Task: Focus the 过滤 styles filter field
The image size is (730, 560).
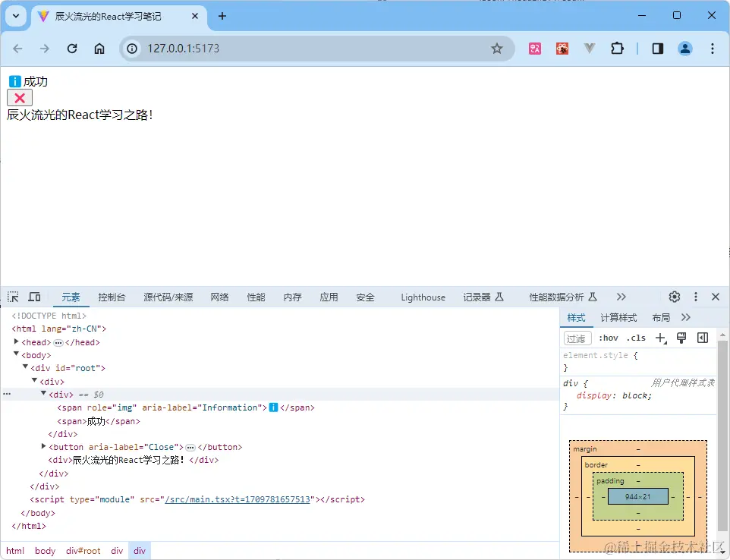Action: pyautogui.click(x=577, y=338)
